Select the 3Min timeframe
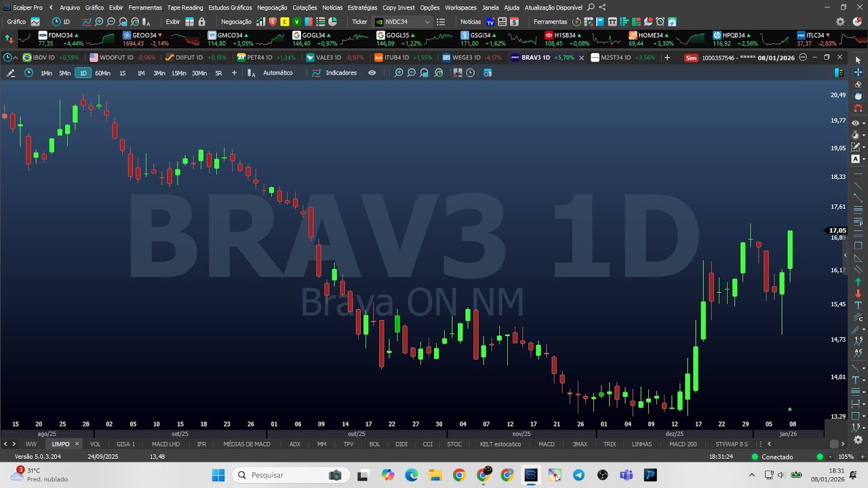Screen dimensions: 868x488 (159, 73)
